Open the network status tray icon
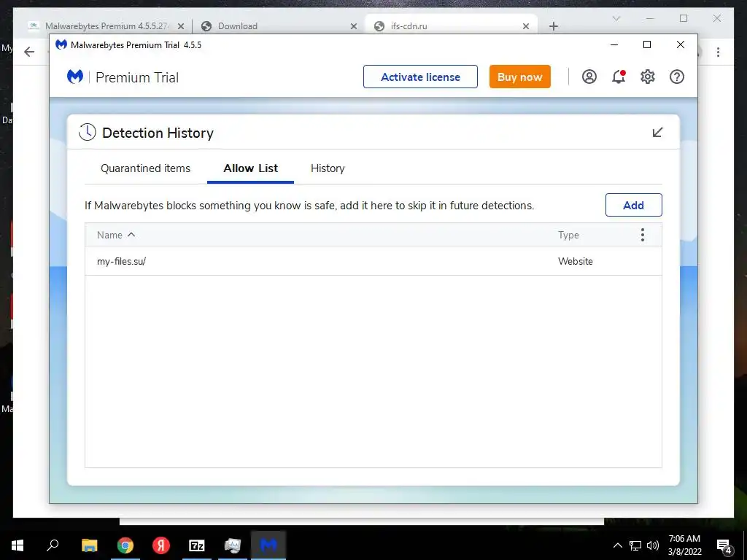Viewport: 747px width, 560px height. pos(635,545)
